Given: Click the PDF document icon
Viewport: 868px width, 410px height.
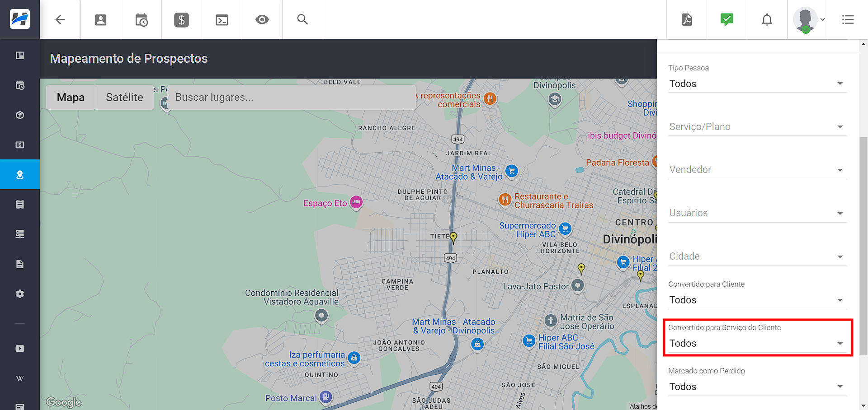Looking at the screenshot, I should [687, 19].
